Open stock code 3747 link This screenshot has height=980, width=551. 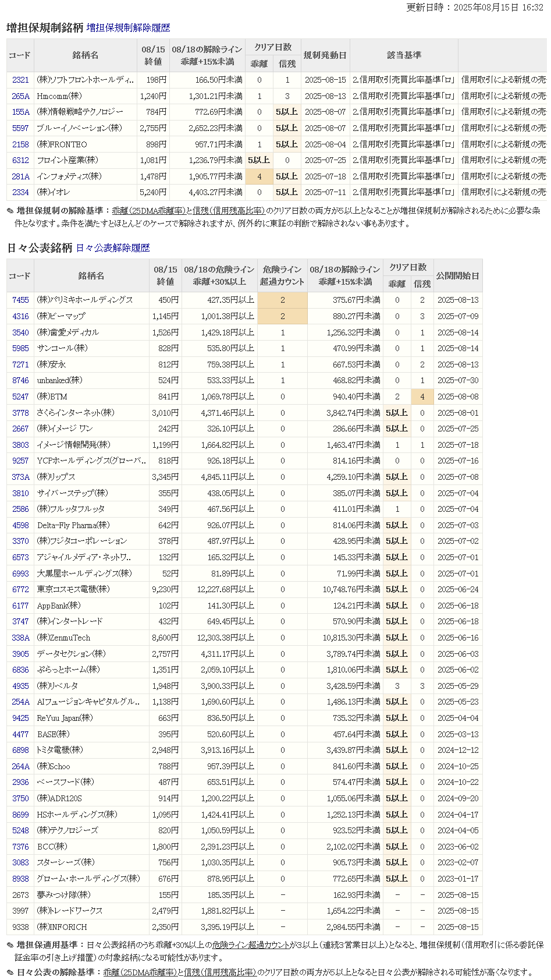(20, 621)
